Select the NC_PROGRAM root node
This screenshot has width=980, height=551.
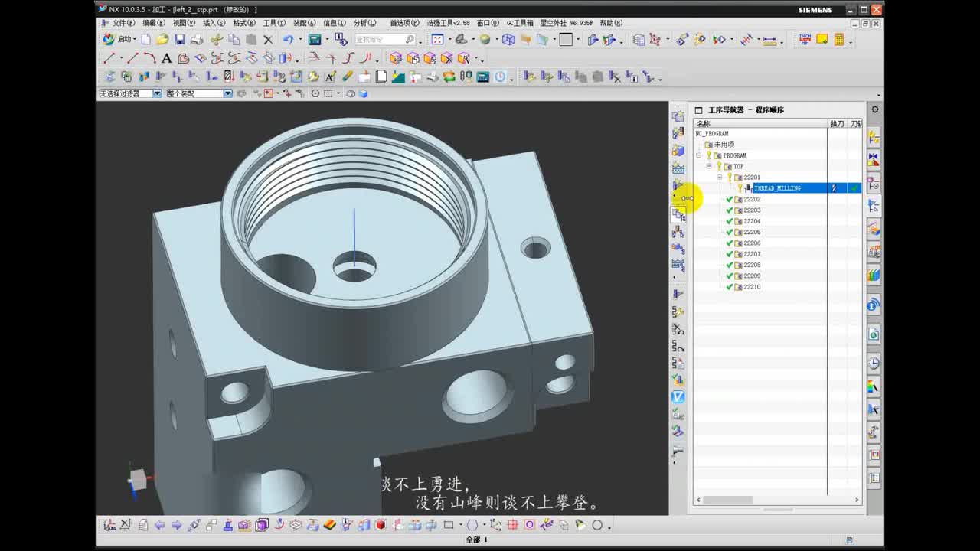[712, 133]
